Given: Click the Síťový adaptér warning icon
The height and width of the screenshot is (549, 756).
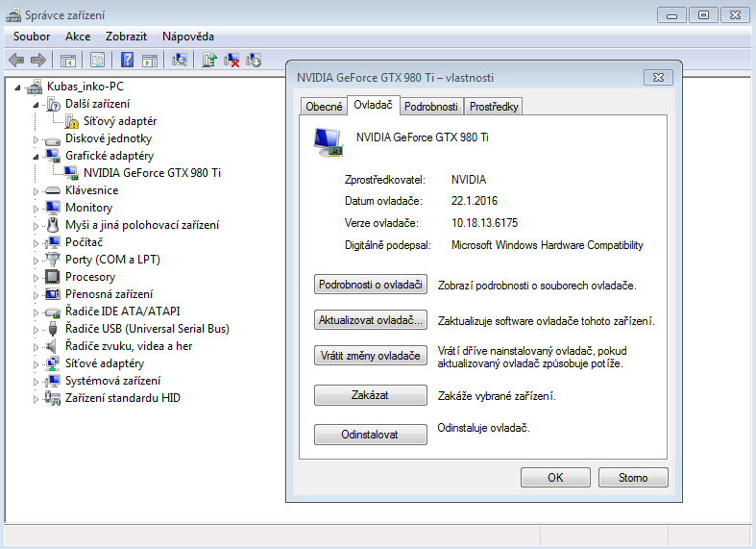Looking at the screenshot, I should click(x=71, y=121).
